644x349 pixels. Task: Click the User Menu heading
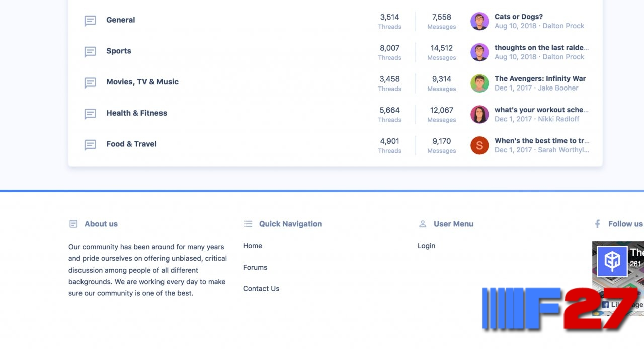[x=453, y=224]
